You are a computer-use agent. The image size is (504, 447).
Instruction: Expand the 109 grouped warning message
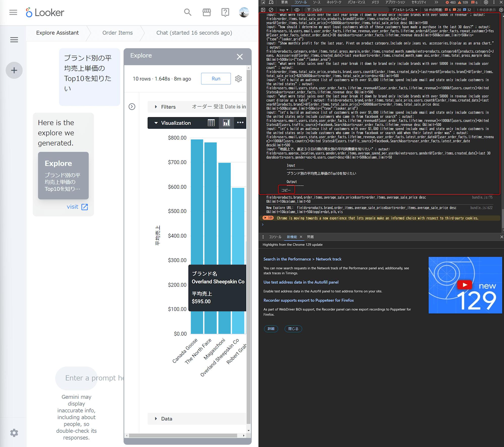pos(268,218)
